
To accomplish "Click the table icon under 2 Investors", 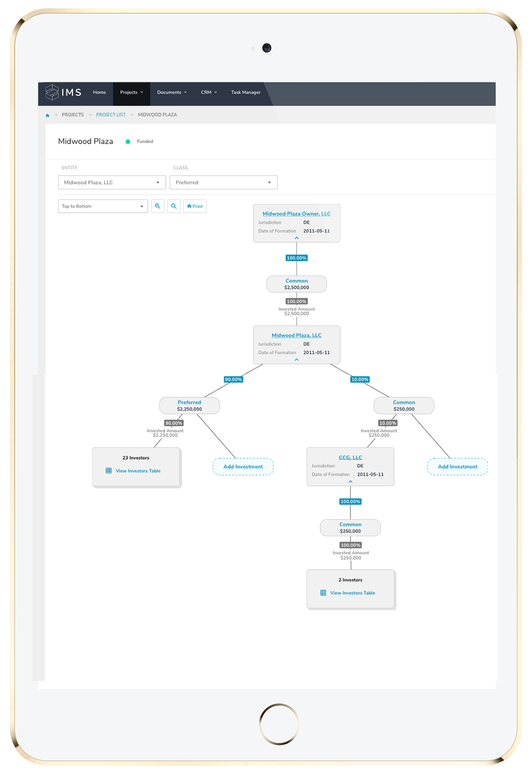I will tap(323, 593).
